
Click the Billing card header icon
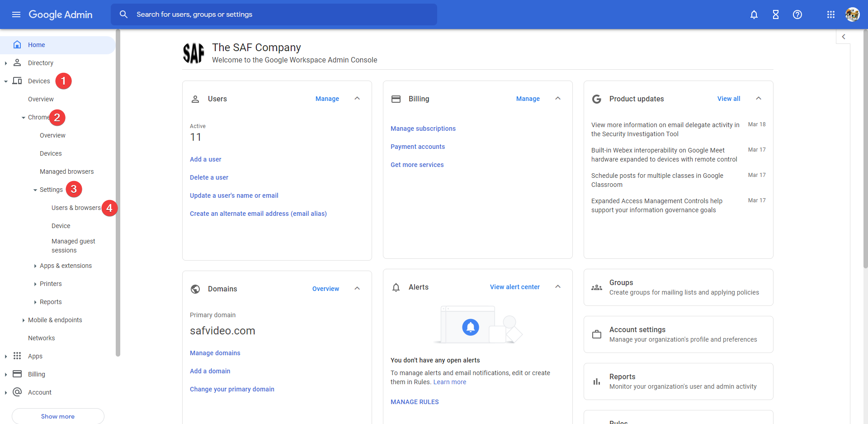pos(396,99)
